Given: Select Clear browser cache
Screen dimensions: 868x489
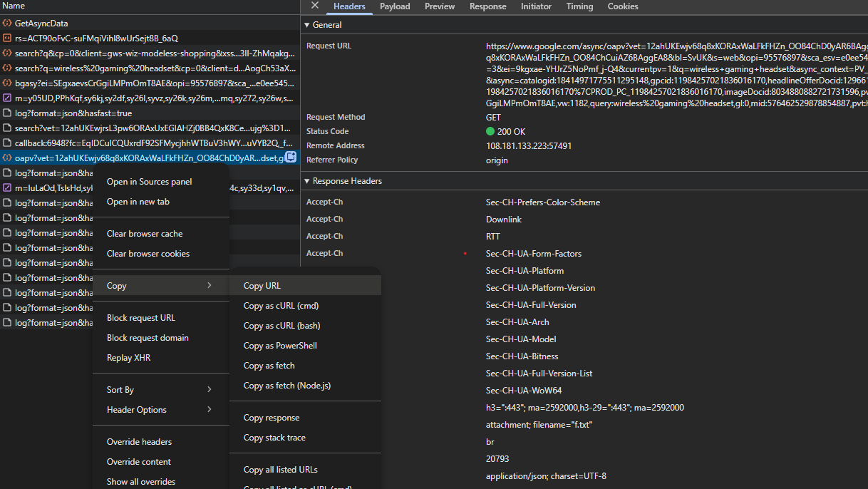Looking at the screenshot, I should [x=145, y=234].
